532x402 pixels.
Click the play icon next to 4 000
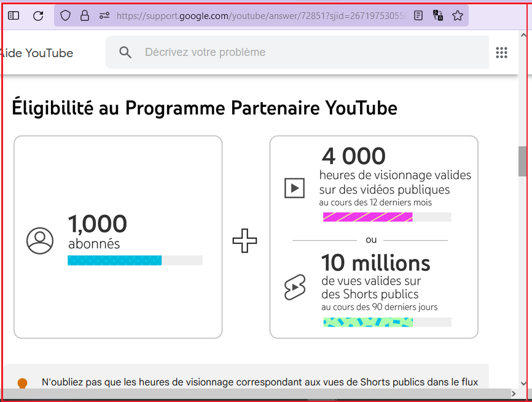tap(294, 188)
